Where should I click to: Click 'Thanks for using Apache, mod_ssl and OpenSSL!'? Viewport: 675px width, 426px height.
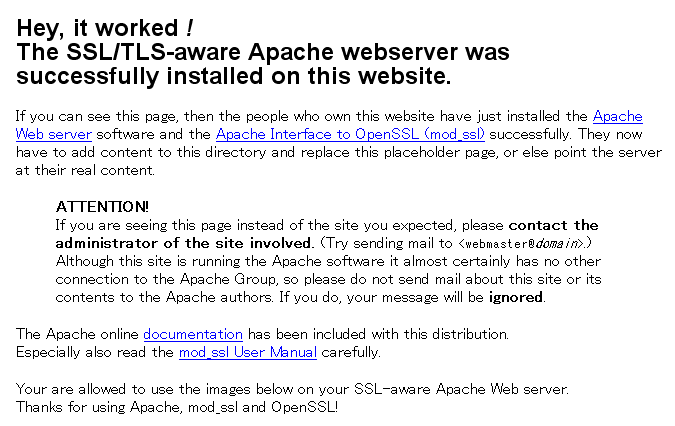(177, 407)
